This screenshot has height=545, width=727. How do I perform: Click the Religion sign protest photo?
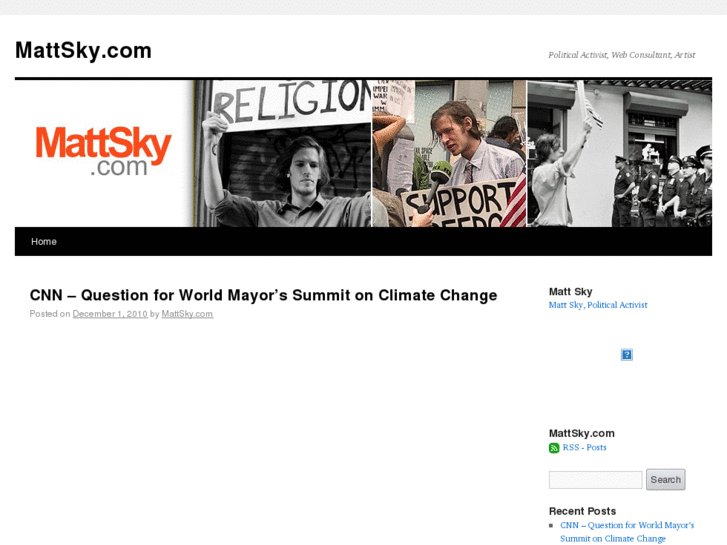coord(283,153)
